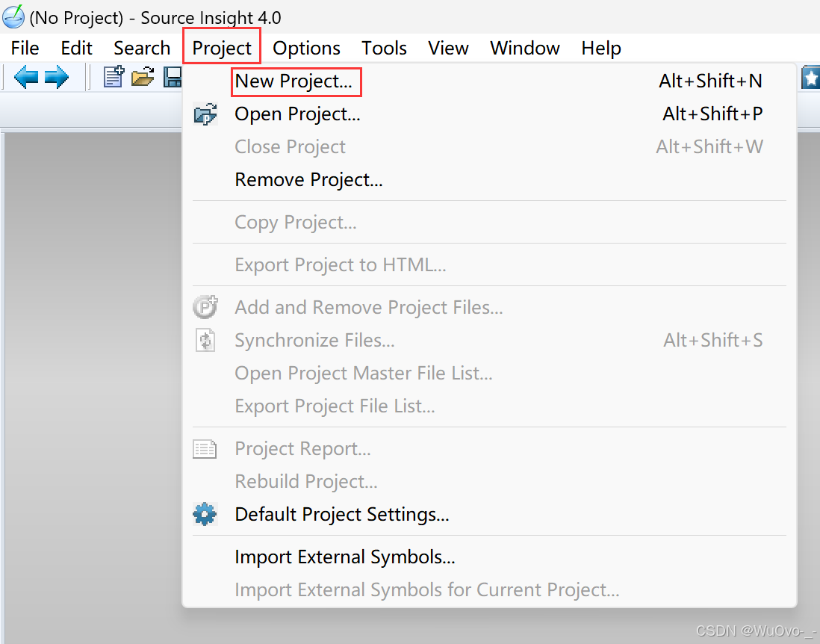
Task: Select Close Project menu entry
Action: click(489, 146)
